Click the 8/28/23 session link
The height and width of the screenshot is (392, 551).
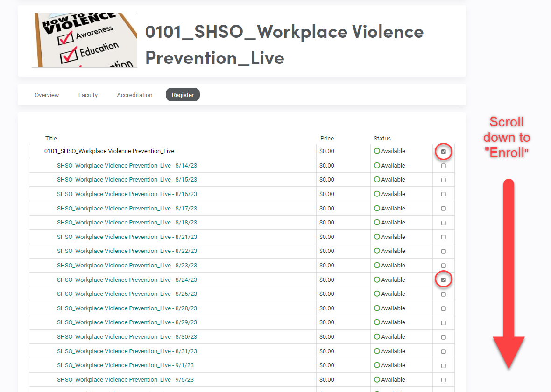127,308
